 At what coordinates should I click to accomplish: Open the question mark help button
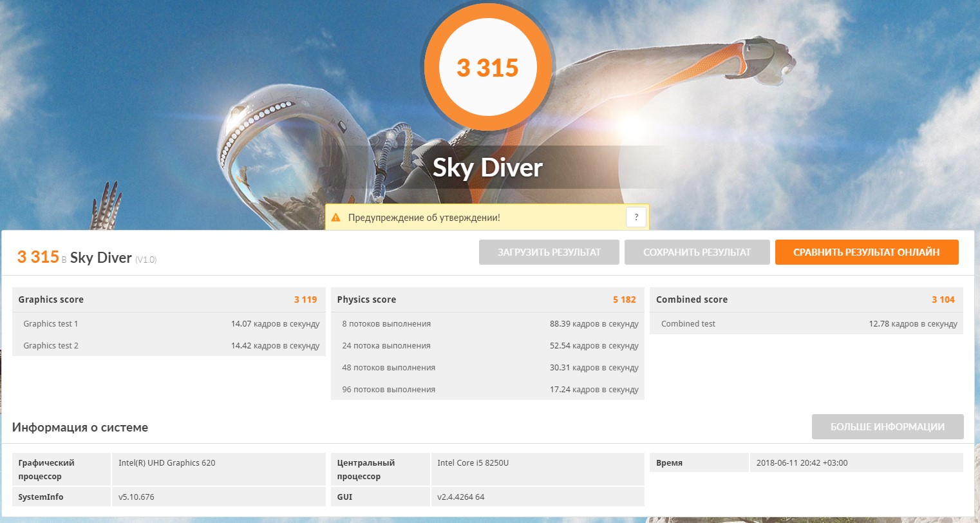click(636, 217)
